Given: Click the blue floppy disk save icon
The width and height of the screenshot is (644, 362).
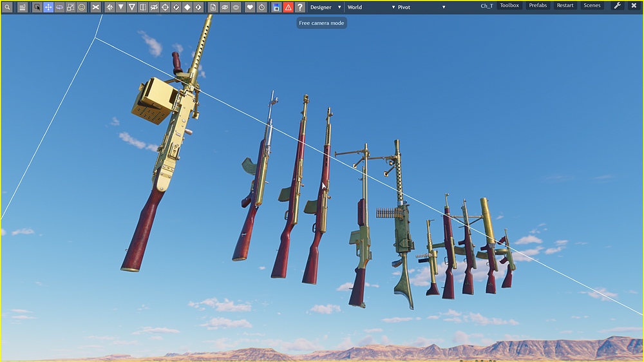Looking at the screenshot, I should pyautogui.click(x=276, y=7).
